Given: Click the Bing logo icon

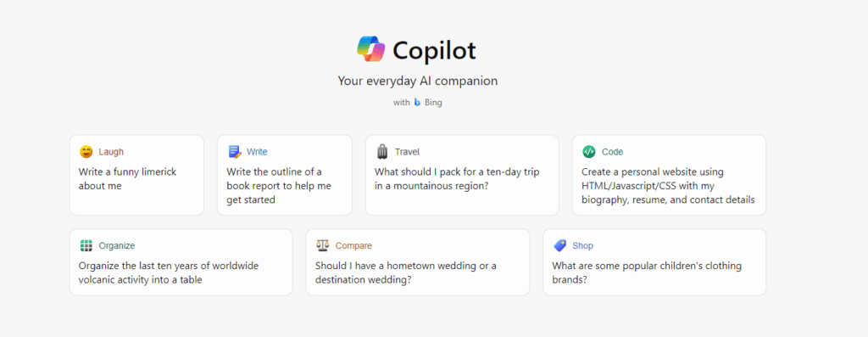Looking at the screenshot, I should coord(417,103).
